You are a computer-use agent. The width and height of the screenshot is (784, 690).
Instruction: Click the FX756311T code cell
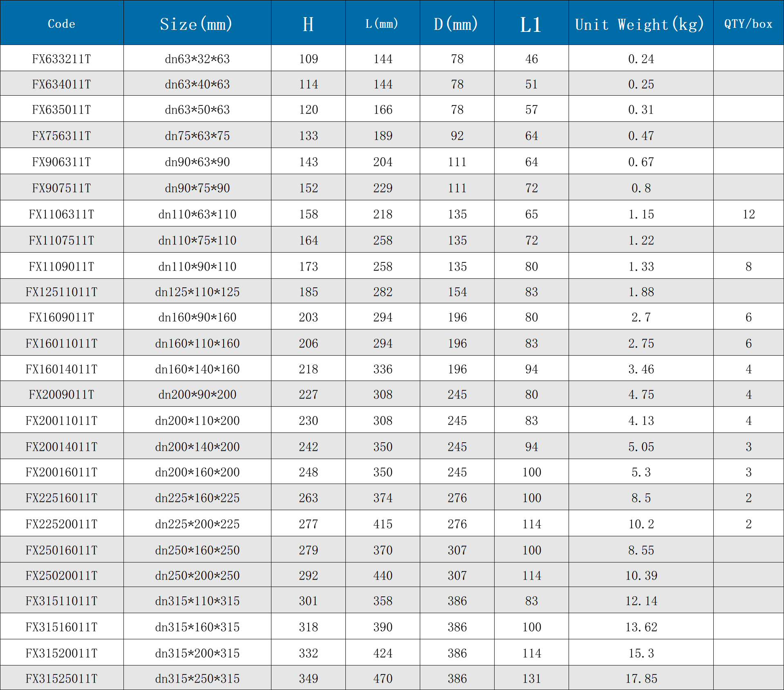[x=61, y=136]
